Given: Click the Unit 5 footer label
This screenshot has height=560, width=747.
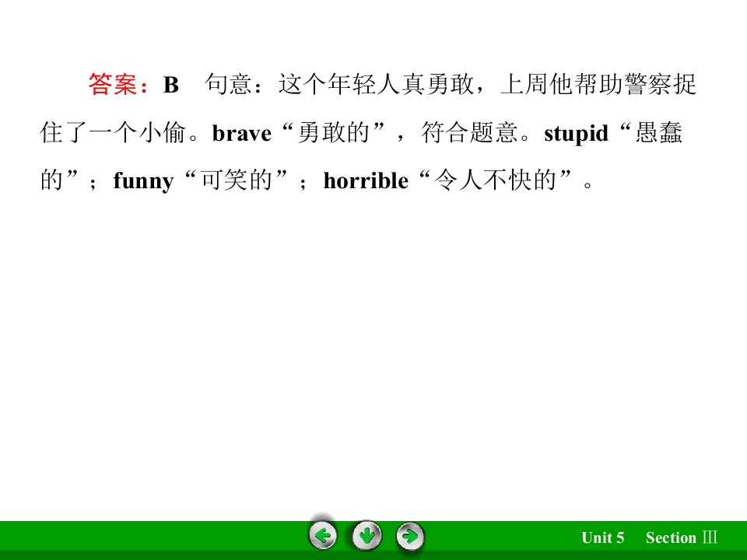Looking at the screenshot, I should pos(602,537).
